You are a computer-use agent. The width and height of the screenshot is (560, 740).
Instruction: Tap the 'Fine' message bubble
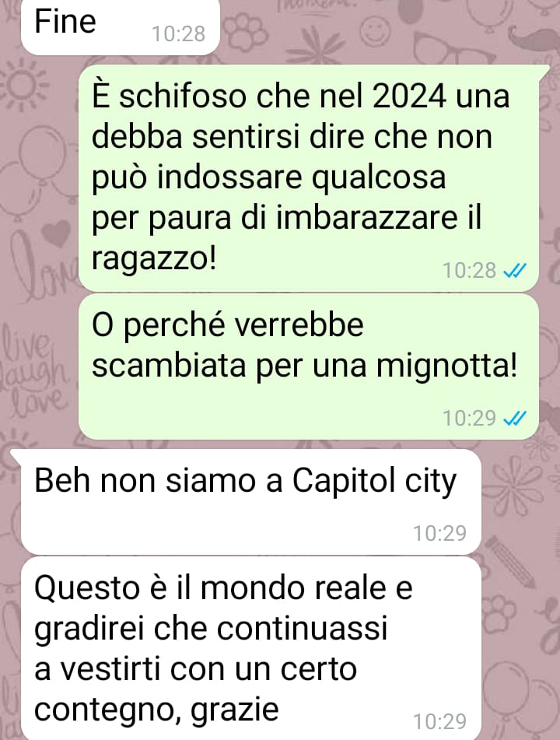click(121, 26)
